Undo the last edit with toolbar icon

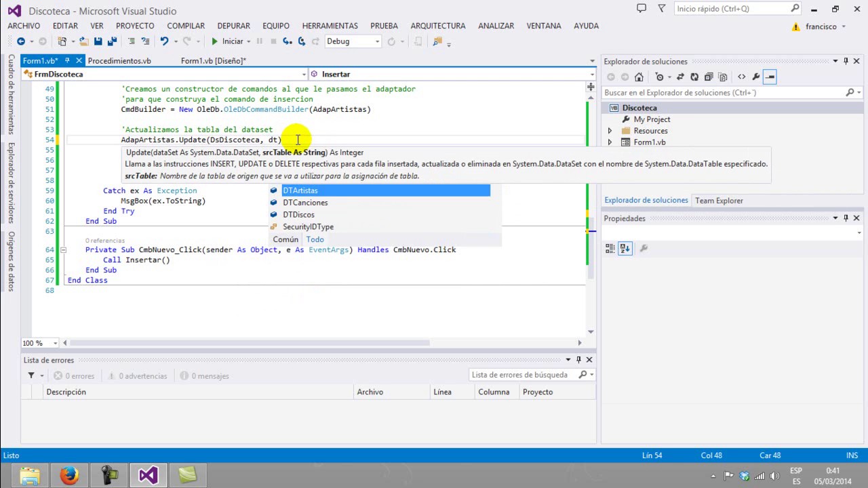click(x=164, y=41)
